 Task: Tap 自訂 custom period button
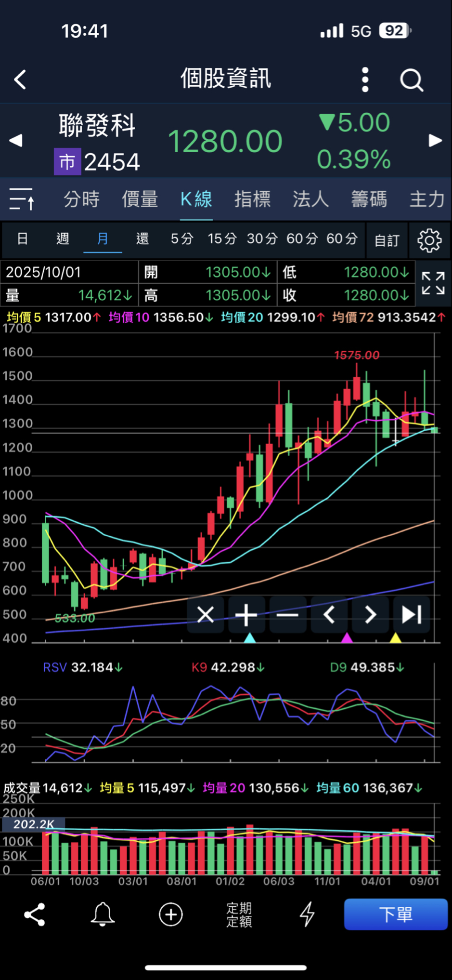(x=387, y=240)
